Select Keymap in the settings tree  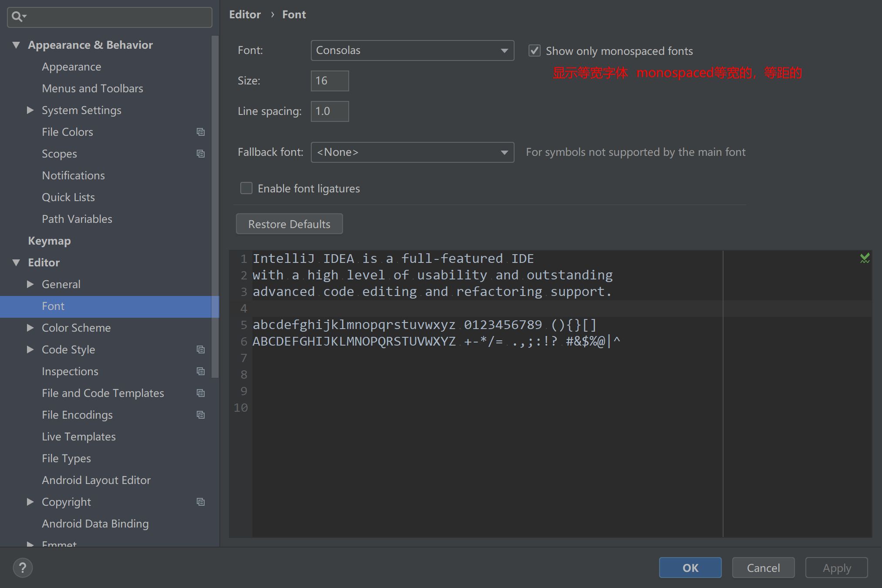coord(49,241)
